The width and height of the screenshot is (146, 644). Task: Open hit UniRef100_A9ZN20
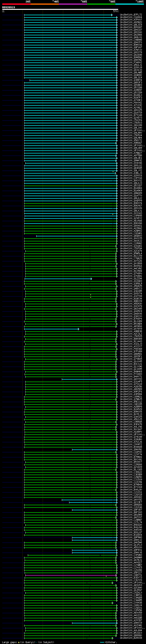coord(131,22)
